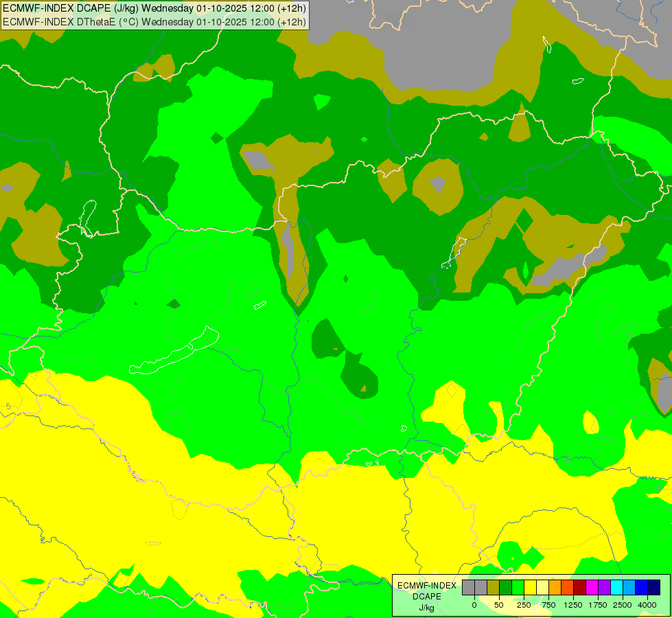Click the legend value 50
Viewport: 672px width, 618px height.
click(499, 605)
